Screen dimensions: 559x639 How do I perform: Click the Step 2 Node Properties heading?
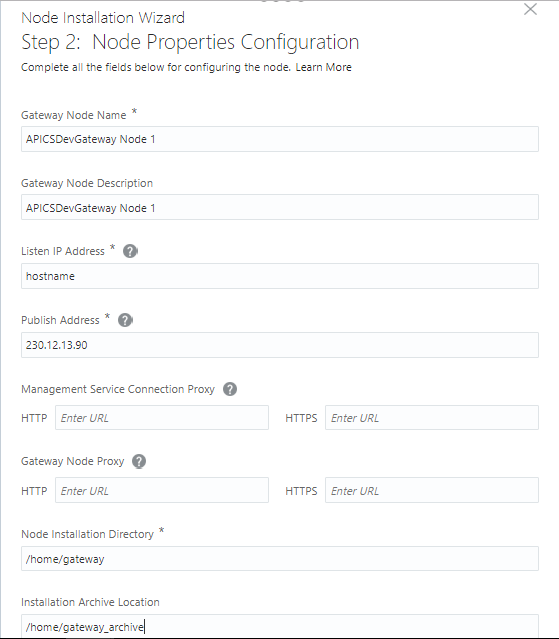click(190, 42)
